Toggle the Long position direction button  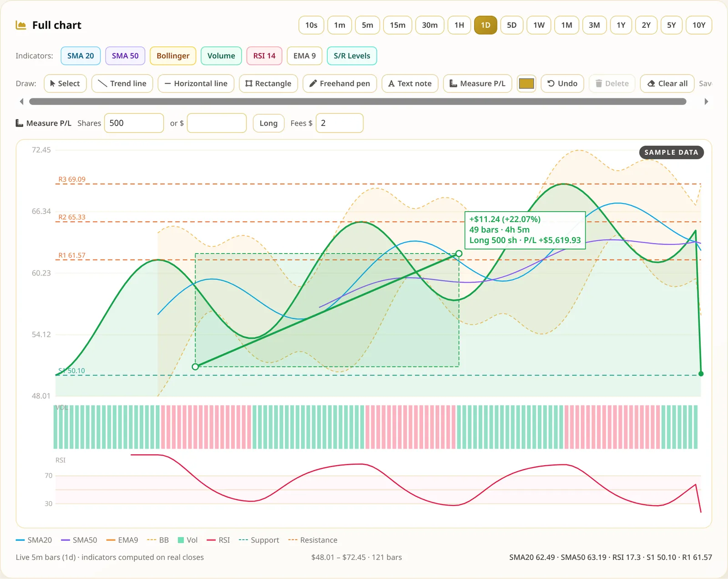268,123
